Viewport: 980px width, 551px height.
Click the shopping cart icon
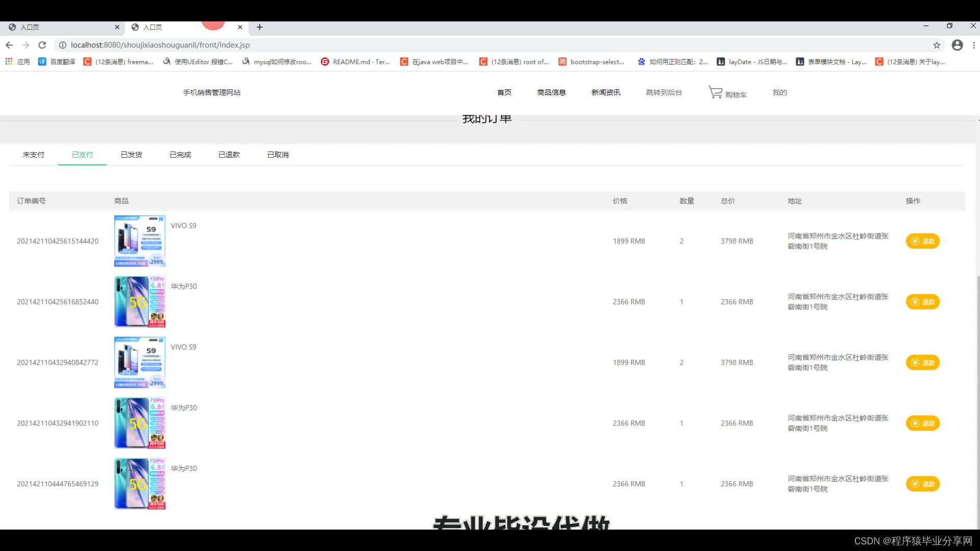(716, 92)
